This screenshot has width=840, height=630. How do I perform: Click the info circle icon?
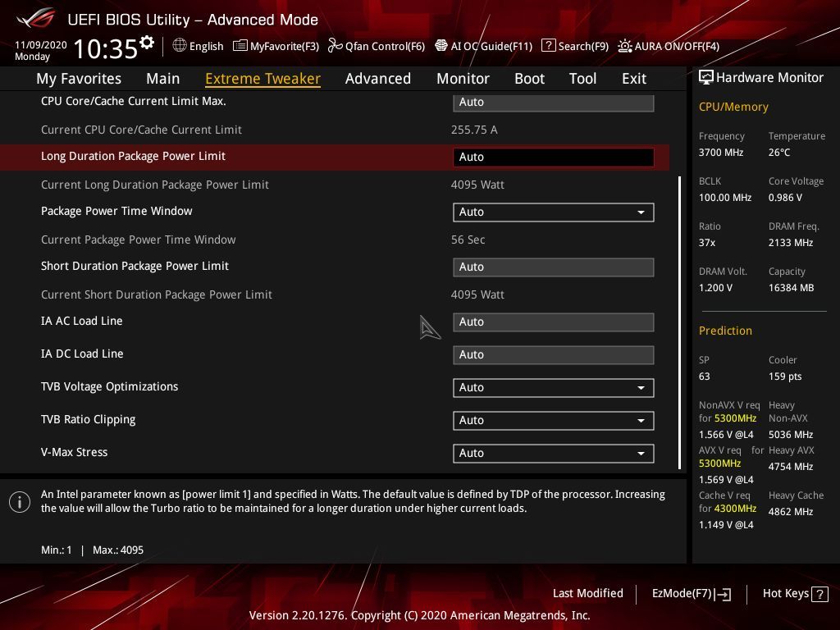tap(20, 502)
